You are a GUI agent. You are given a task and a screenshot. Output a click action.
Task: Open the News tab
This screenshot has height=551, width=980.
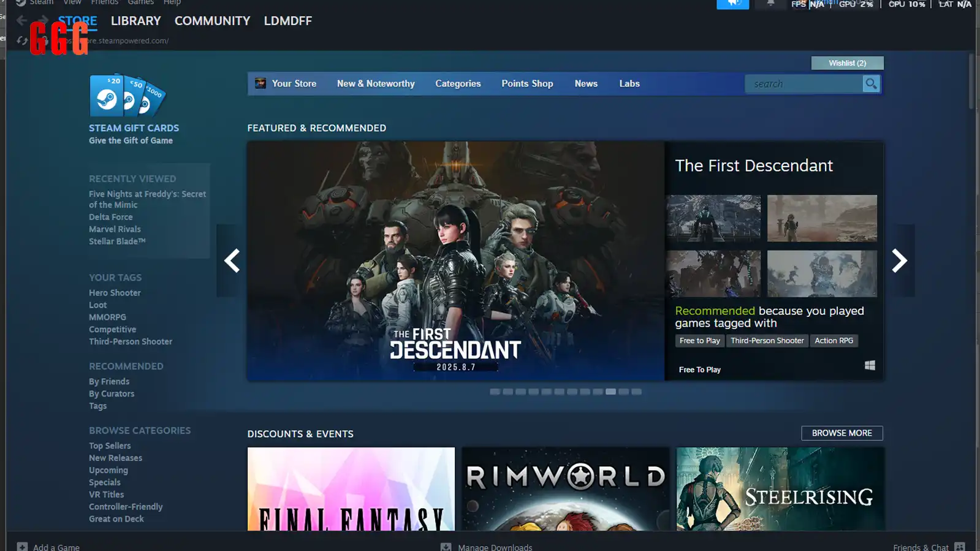(586, 83)
